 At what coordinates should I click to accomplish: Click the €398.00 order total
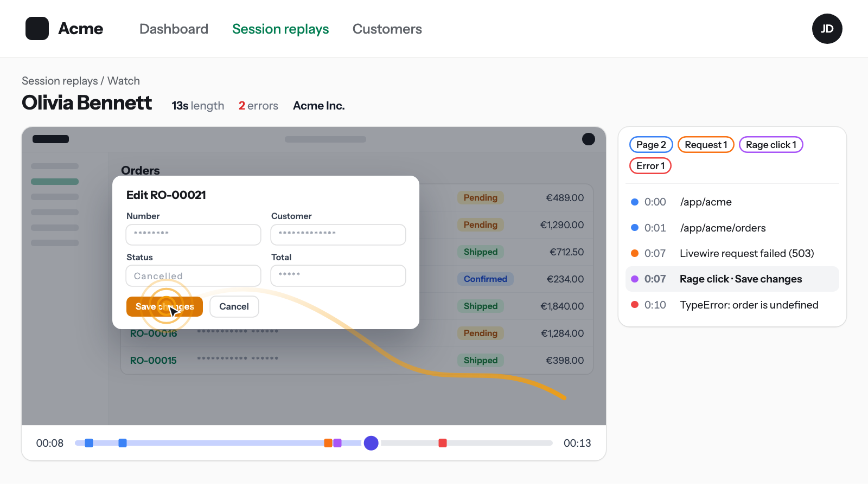565,360
